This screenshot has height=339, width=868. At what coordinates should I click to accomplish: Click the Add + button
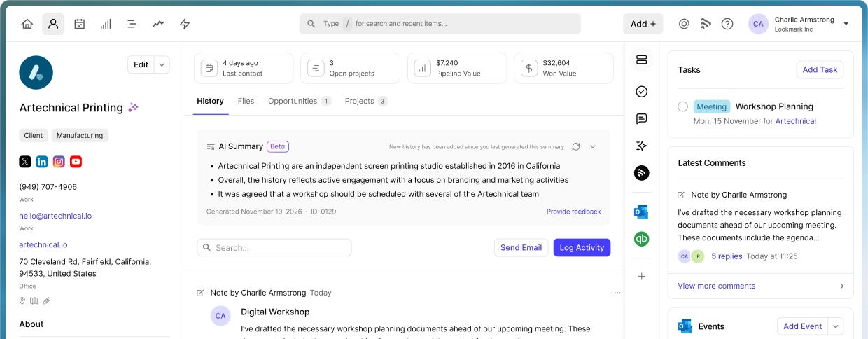[x=643, y=24]
